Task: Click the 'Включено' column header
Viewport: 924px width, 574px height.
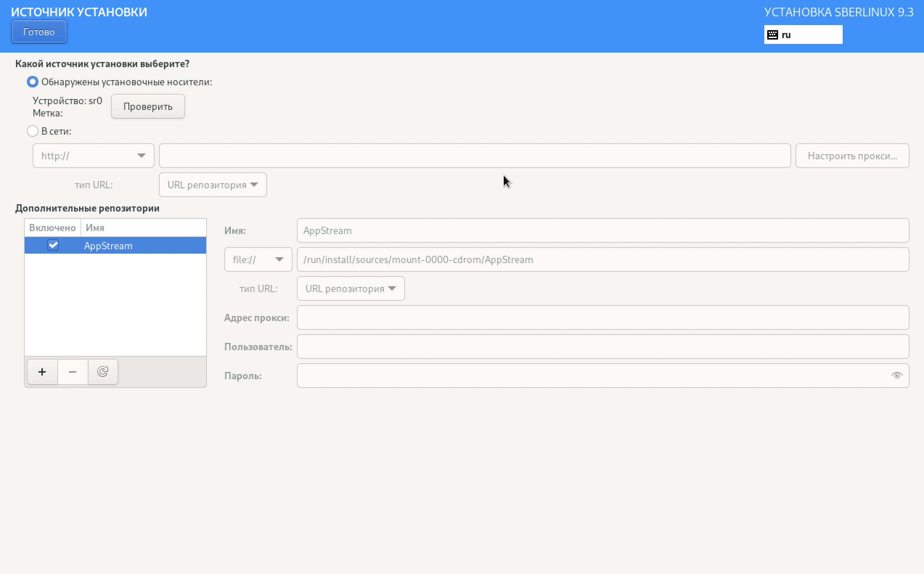Action: 52,228
